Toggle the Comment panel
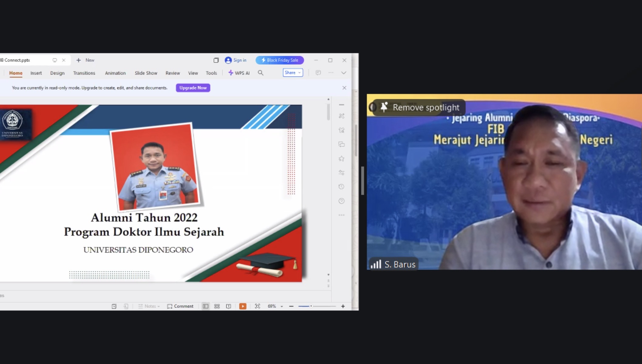 coord(180,306)
